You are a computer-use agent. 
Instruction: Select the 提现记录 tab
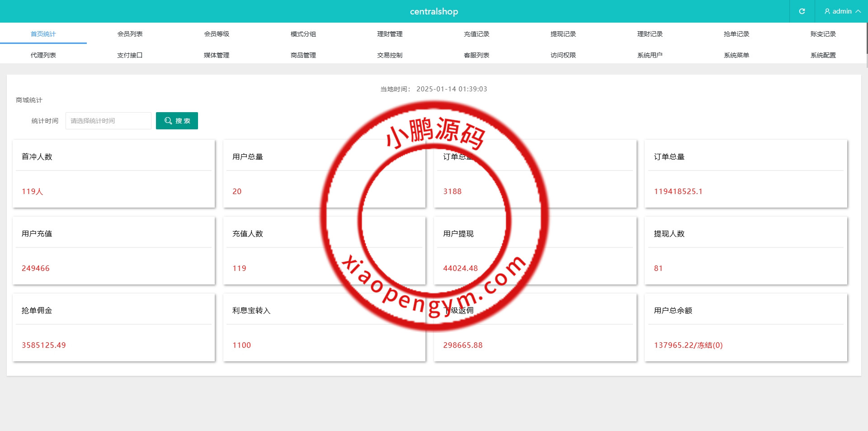(x=563, y=34)
